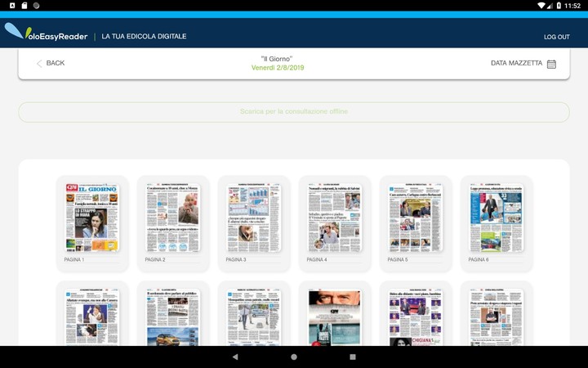The image size is (588, 368).
Task: Tap the Android home circle button
Action: tap(294, 357)
